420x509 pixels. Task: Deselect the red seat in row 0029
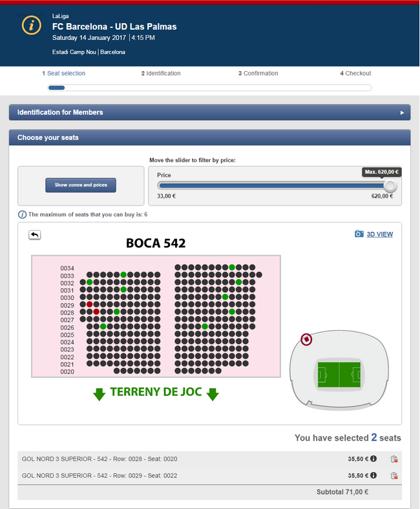pos(90,304)
